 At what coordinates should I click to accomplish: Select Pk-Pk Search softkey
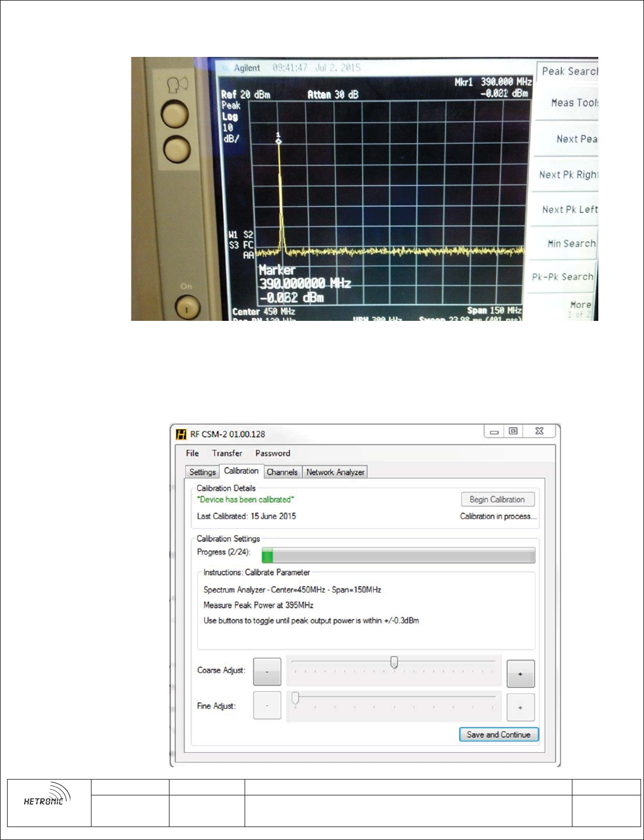pyautogui.click(x=562, y=276)
